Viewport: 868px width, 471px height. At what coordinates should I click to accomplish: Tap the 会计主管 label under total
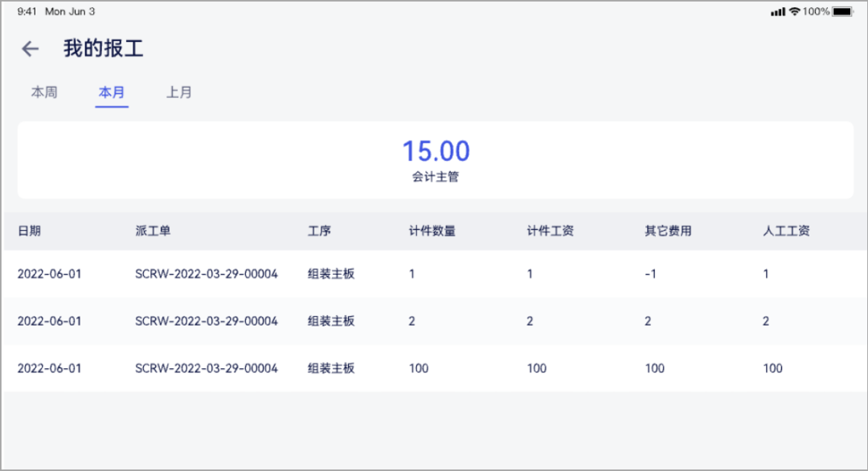coord(436,177)
